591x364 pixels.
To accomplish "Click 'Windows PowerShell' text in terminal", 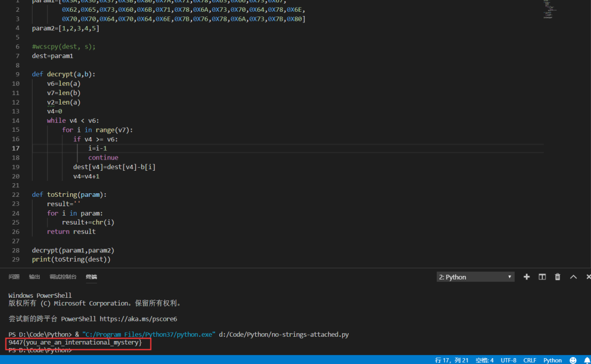I will coord(40,295).
